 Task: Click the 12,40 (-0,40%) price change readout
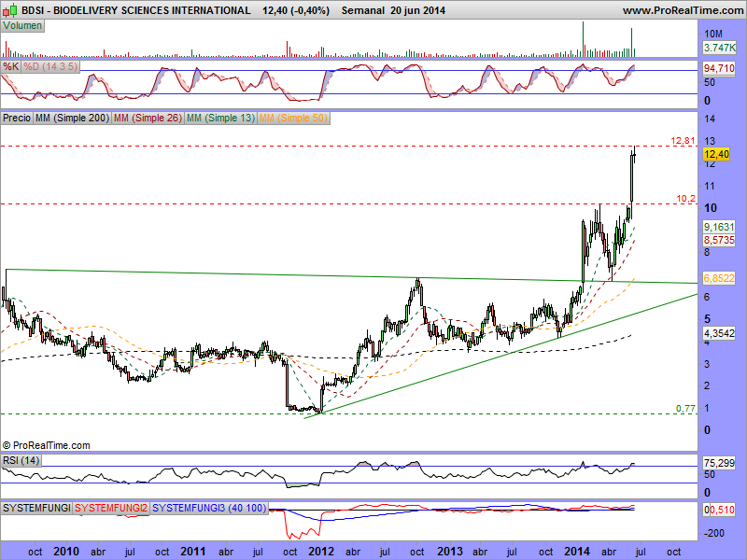(x=296, y=10)
